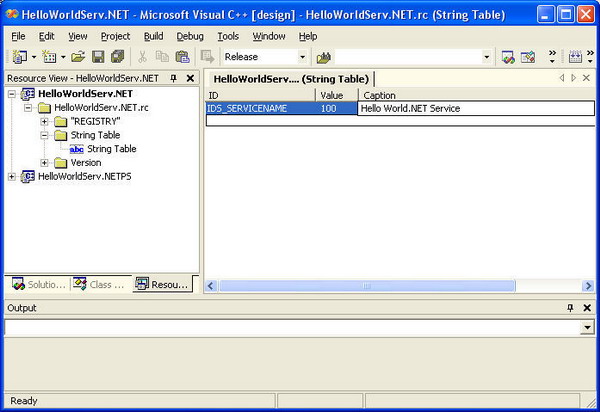
Task: Click into the empty Find combo box
Action: click(408, 57)
